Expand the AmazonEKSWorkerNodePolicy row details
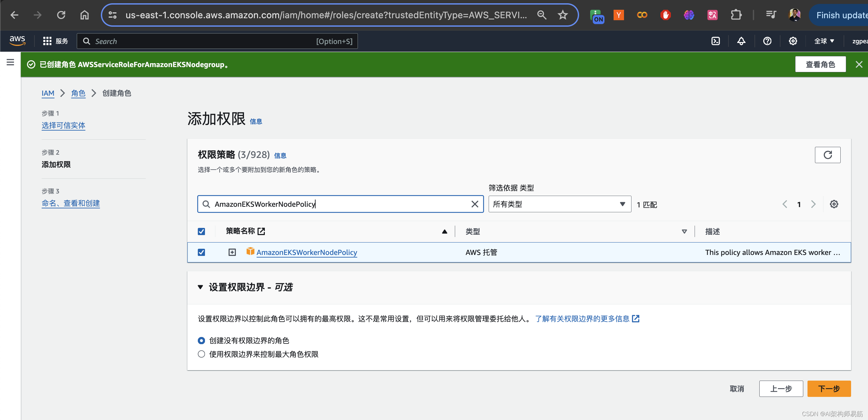Screen dimensions: 868x420 232,252
